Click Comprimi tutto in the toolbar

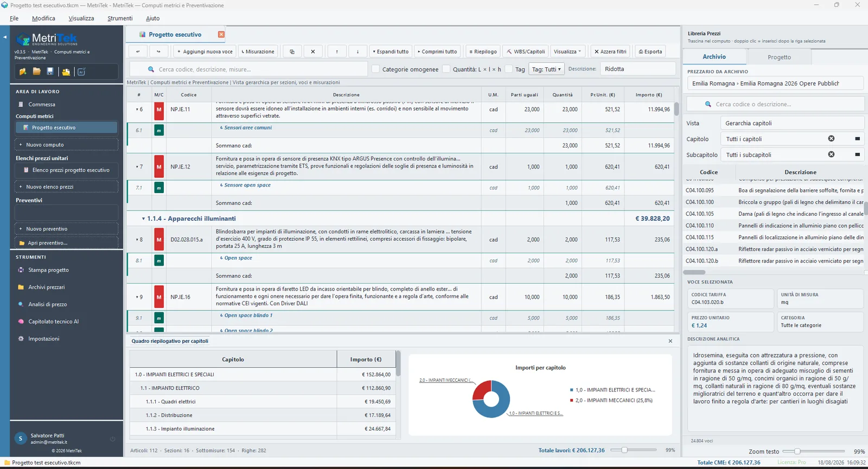[437, 52]
